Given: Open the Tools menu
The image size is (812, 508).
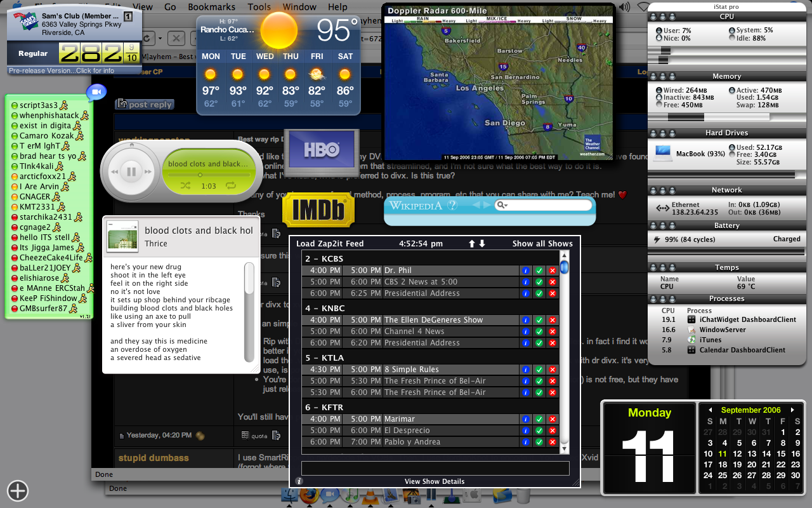Looking at the screenshot, I should (x=259, y=6).
